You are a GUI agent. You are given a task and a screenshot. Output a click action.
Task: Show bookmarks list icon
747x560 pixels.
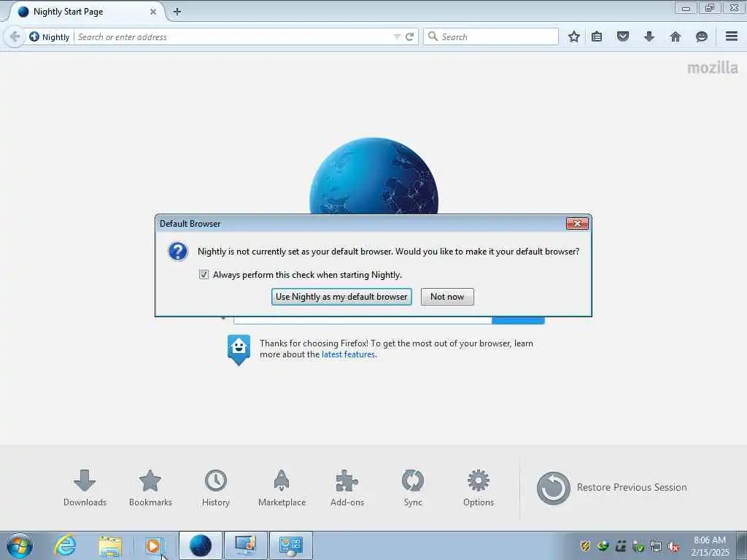pos(597,36)
